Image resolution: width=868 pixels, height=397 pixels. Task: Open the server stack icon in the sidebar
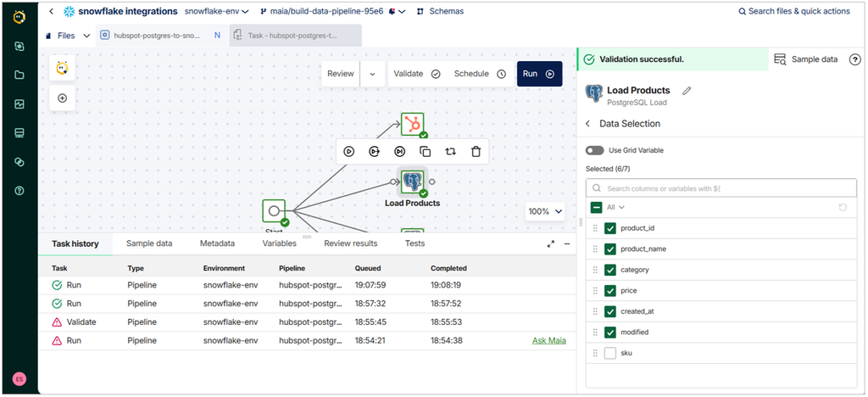pyautogui.click(x=19, y=133)
